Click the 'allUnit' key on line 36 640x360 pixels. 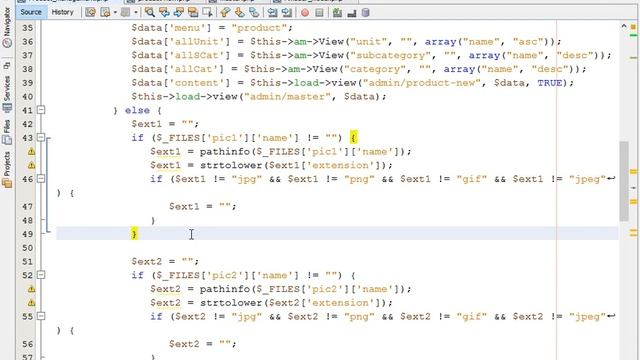pyautogui.click(x=197, y=42)
